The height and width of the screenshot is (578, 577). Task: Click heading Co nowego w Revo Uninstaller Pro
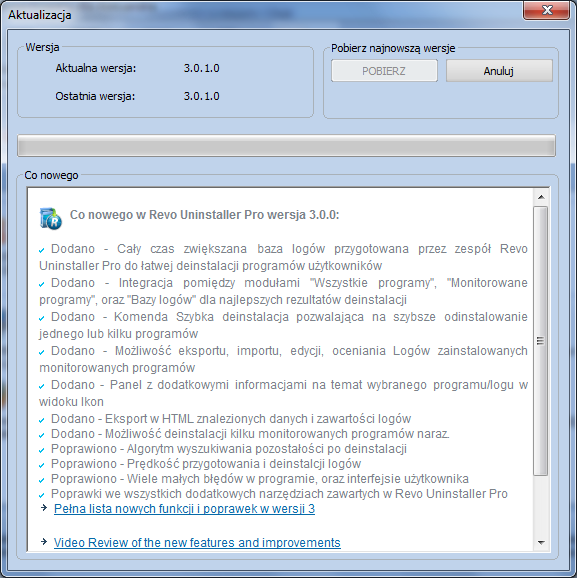pyautogui.click(x=205, y=215)
